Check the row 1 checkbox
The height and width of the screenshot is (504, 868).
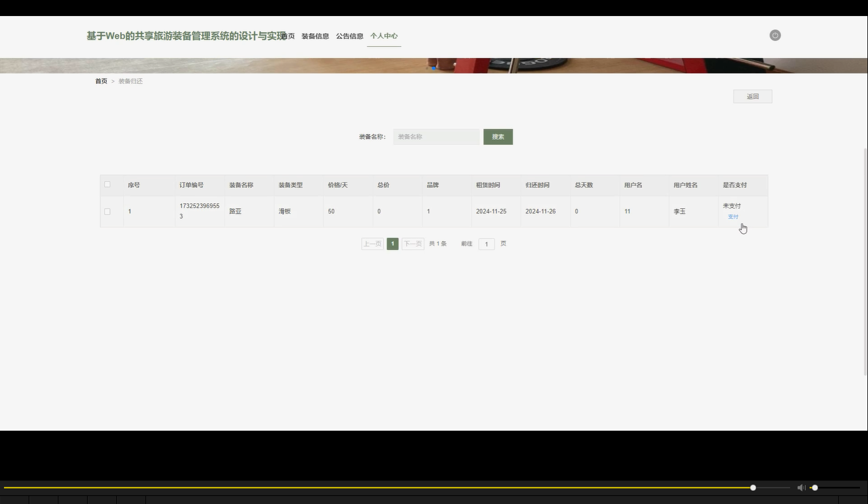[x=107, y=211]
